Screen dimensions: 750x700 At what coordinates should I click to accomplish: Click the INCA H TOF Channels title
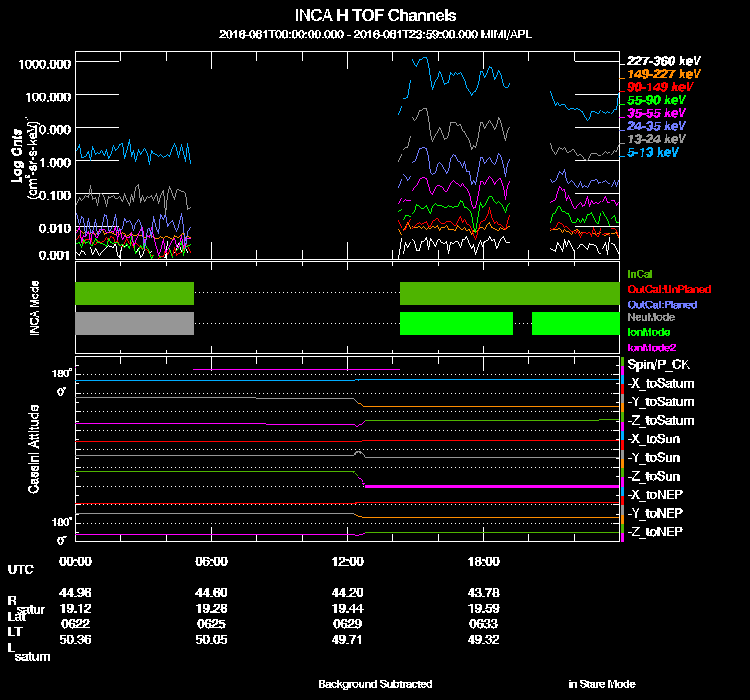[x=375, y=16]
